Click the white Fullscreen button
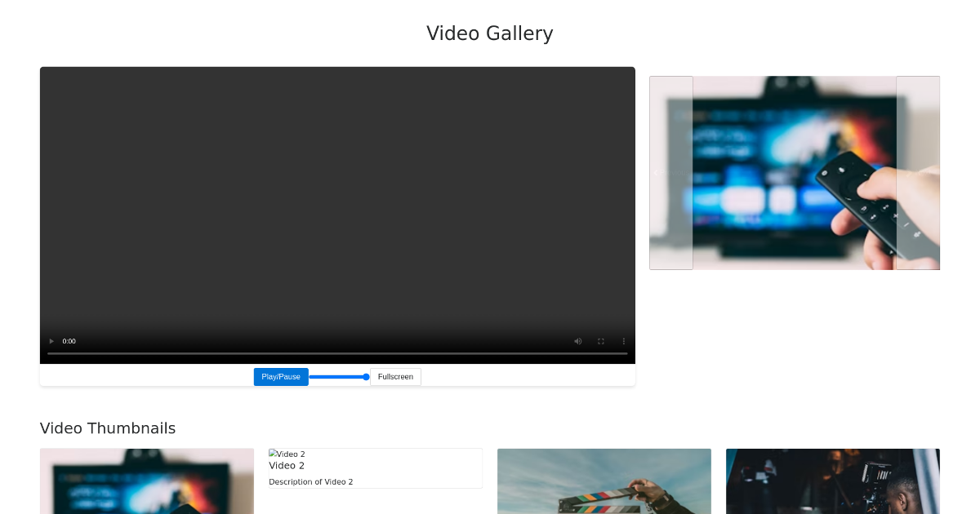 click(x=395, y=377)
